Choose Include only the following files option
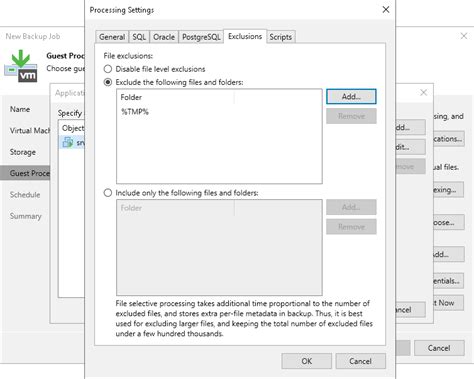The width and height of the screenshot is (474, 379). pyautogui.click(x=108, y=193)
